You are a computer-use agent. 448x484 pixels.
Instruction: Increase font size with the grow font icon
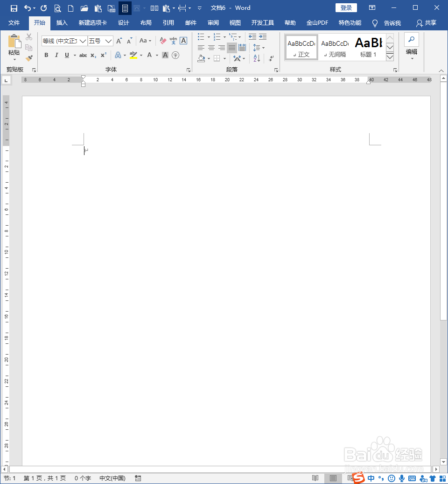119,41
